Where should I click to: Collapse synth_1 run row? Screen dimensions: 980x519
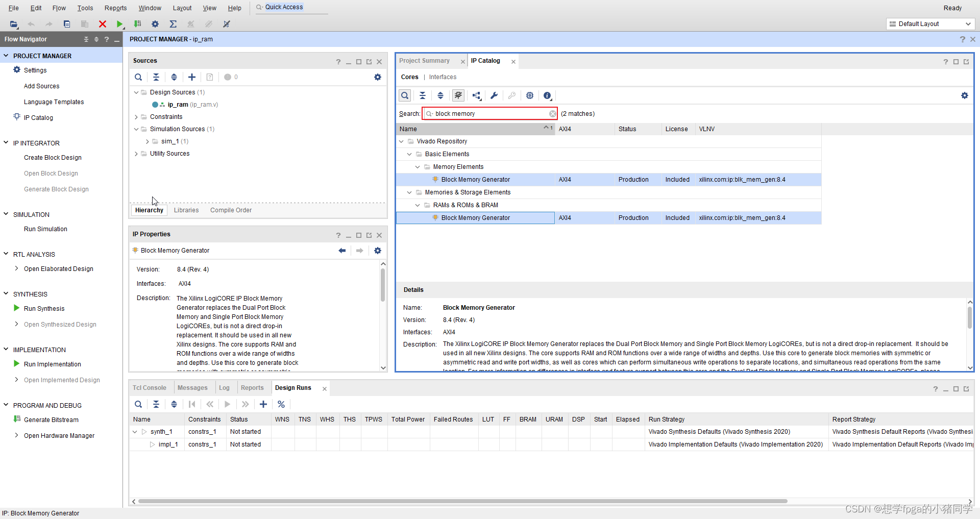click(135, 432)
